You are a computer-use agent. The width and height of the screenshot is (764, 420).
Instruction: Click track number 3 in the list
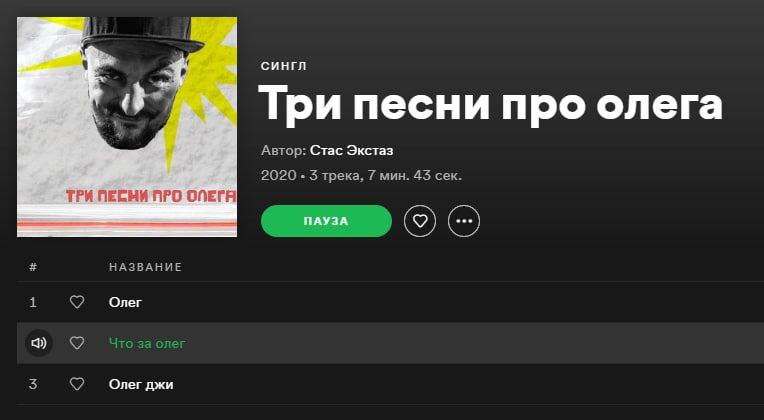click(x=33, y=384)
